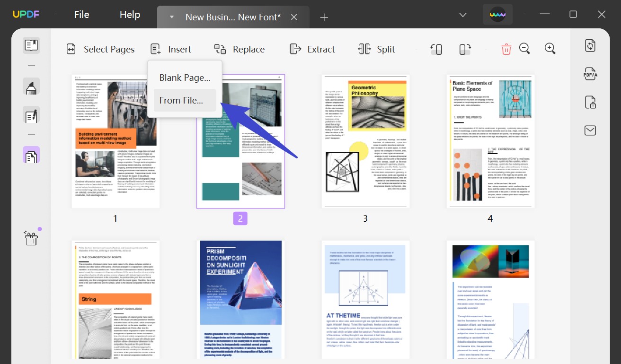Expand the Insert dropdown menu
Viewport: 621px width, 364px height.
pos(171,49)
